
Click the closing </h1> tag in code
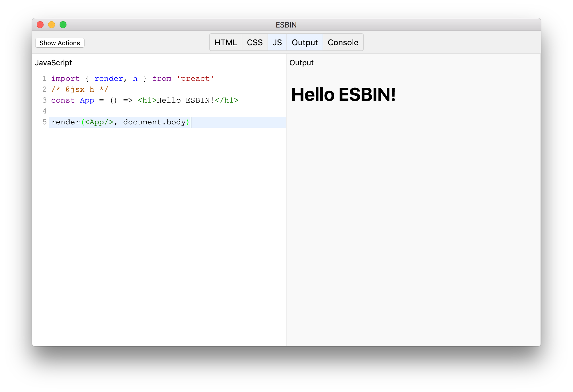(226, 100)
